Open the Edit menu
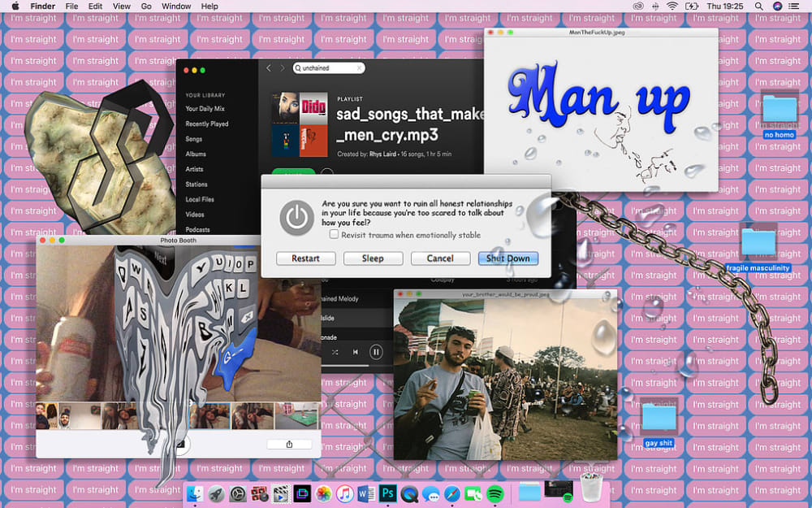812x508 pixels. point(95,7)
